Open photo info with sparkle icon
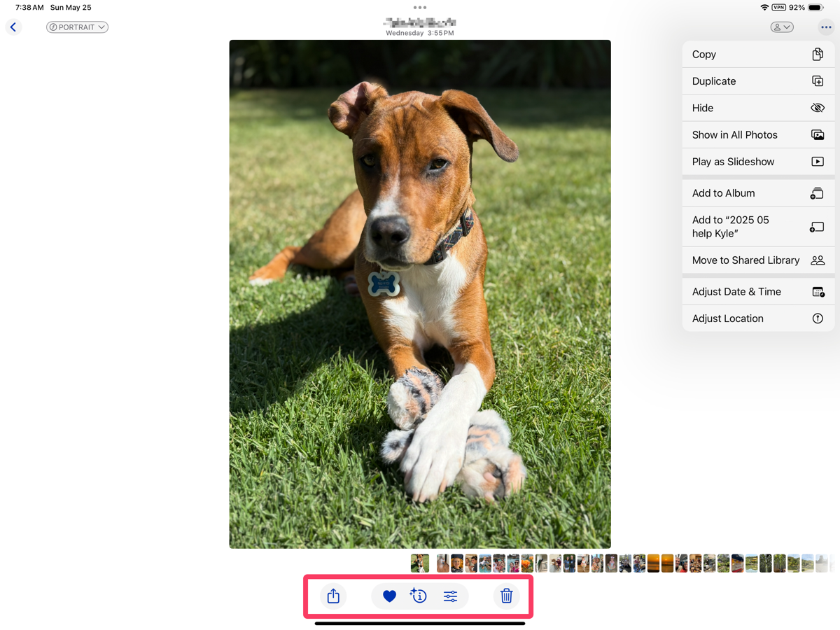840x630 pixels. click(419, 596)
